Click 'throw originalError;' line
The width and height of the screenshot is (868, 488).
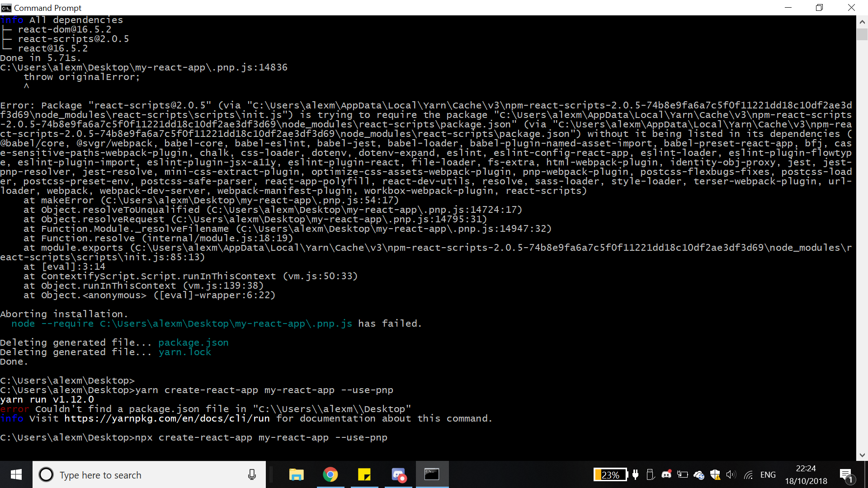point(82,77)
